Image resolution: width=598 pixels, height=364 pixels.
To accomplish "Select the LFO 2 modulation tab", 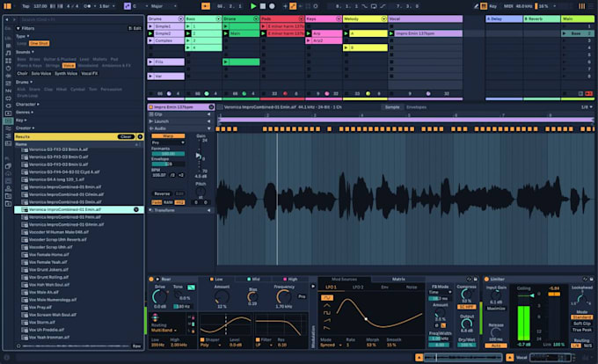I will [358, 287].
